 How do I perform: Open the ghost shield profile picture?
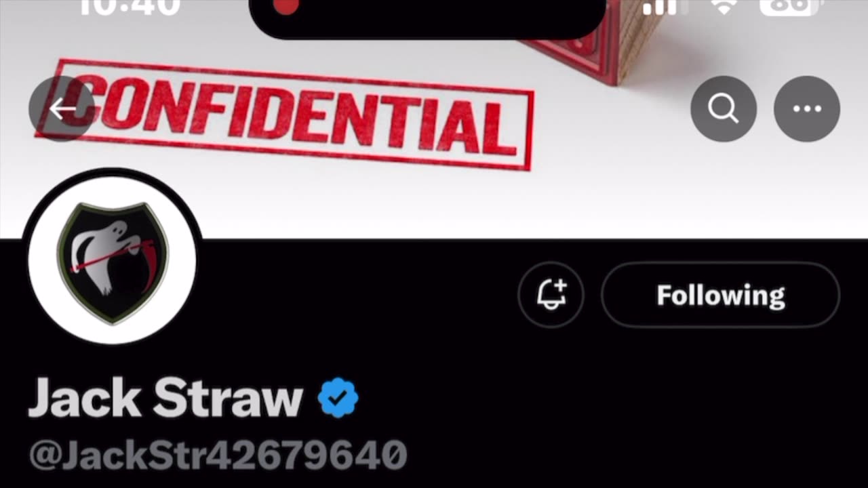(112, 260)
